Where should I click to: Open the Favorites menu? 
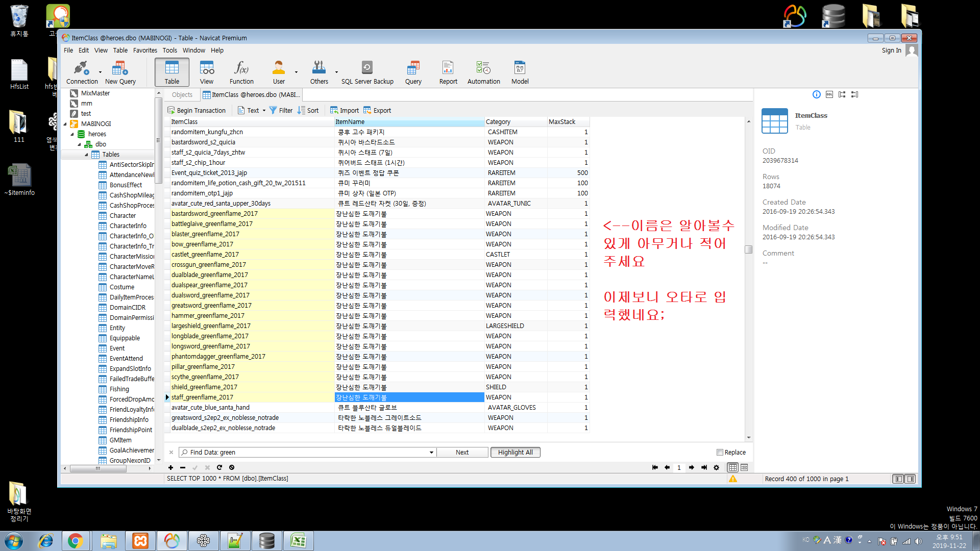click(145, 51)
